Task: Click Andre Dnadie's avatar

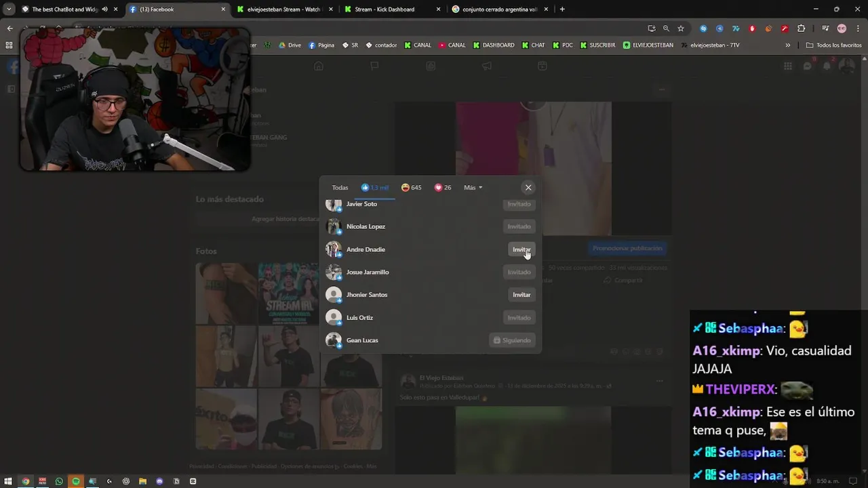Action: coord(333,249)
